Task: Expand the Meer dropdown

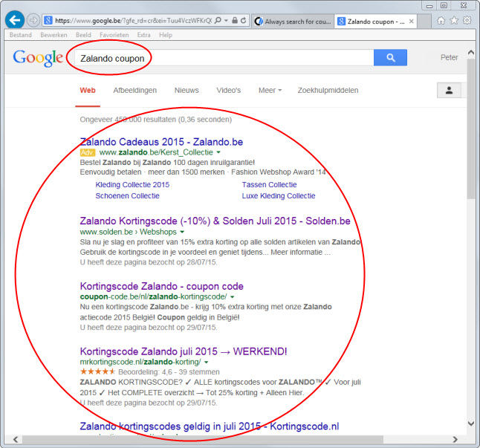Action: point(270,91)
